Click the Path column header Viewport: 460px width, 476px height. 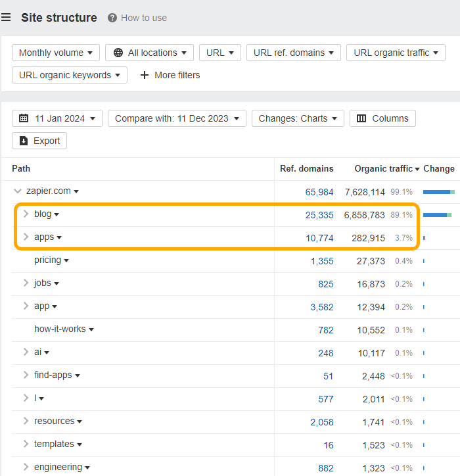click(21, 168)
